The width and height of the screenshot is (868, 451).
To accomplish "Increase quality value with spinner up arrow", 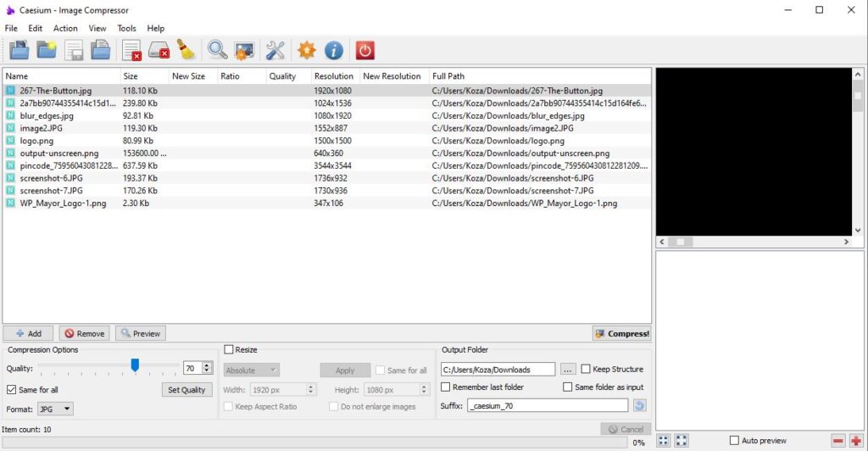I will pos(207,365).
